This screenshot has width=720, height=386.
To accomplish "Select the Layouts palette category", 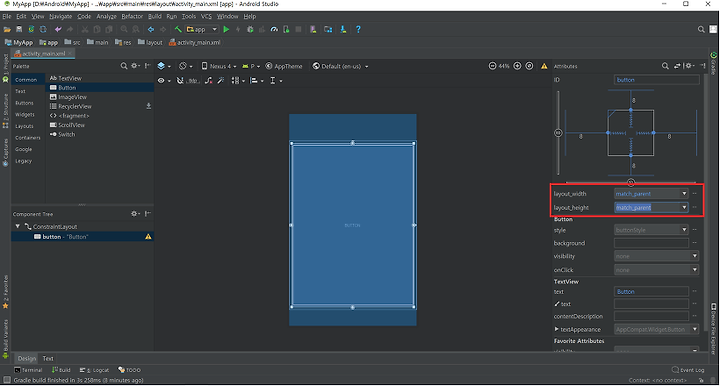I will click(24, 126).
